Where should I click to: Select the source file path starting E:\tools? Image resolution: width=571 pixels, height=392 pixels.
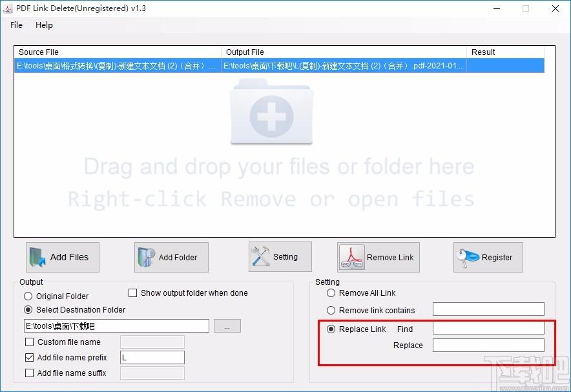tap(118, 66)
